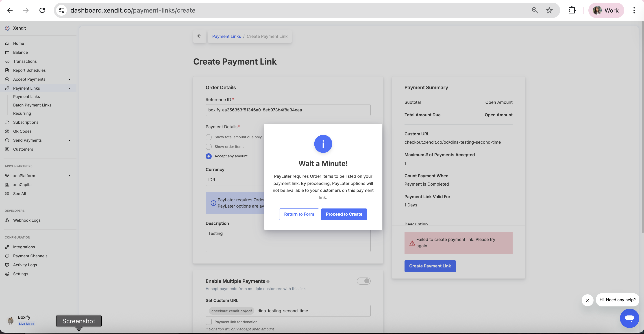Collapse the Payment Links sidebar section
The width and height of the screenshot is (644, 334).
[69, 88]
